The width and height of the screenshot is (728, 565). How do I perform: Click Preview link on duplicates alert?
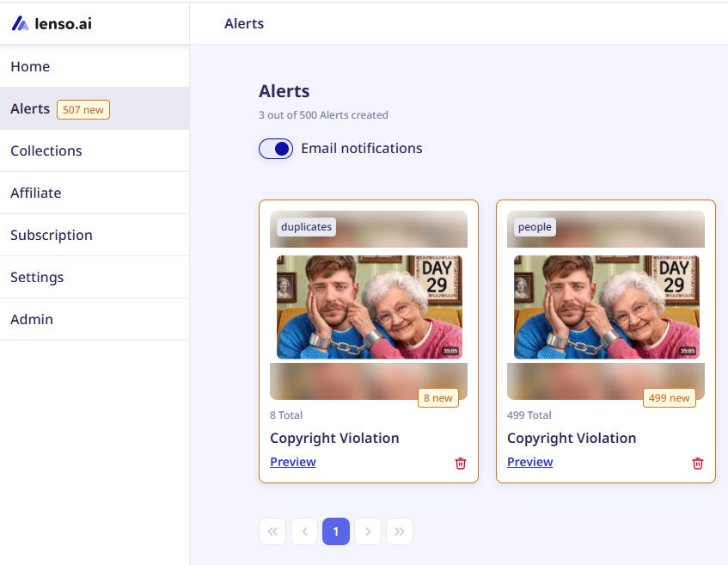click(293, 462)
